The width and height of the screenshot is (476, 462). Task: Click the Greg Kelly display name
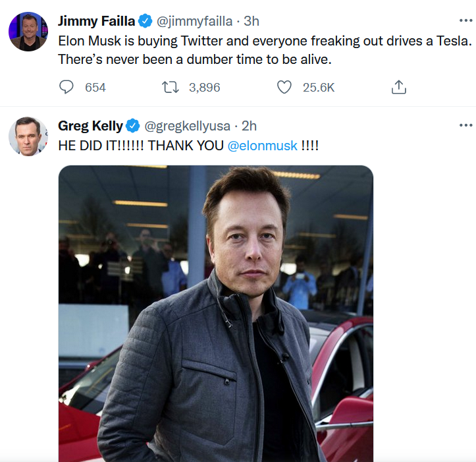[x=90, y=125]
